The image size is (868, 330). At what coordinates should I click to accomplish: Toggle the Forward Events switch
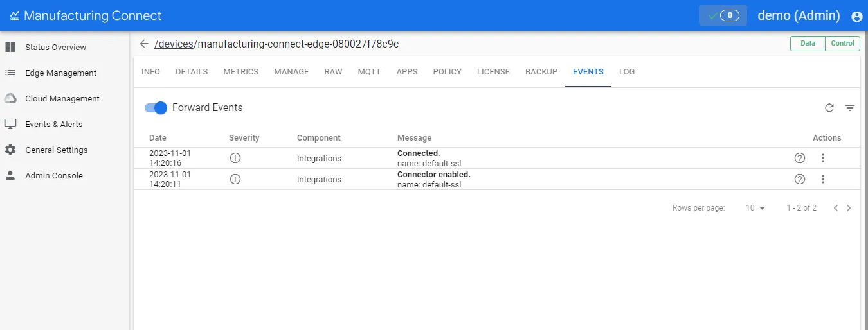[156, 108]
